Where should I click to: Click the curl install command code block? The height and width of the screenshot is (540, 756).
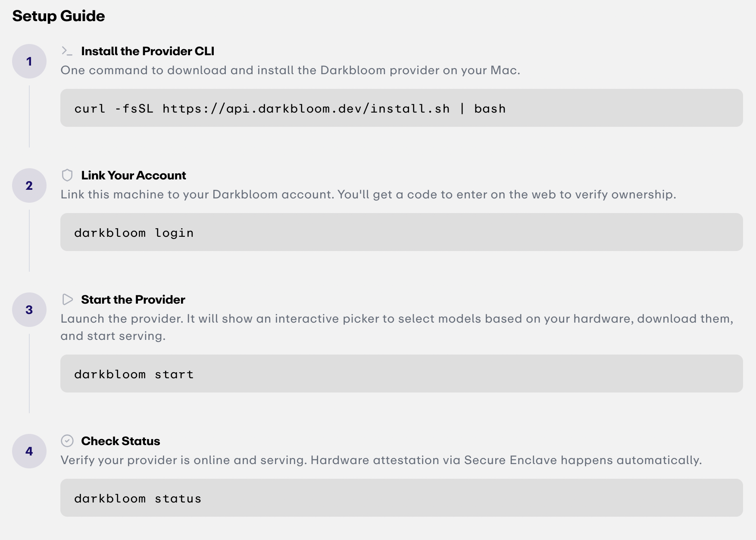coord(402,108)
